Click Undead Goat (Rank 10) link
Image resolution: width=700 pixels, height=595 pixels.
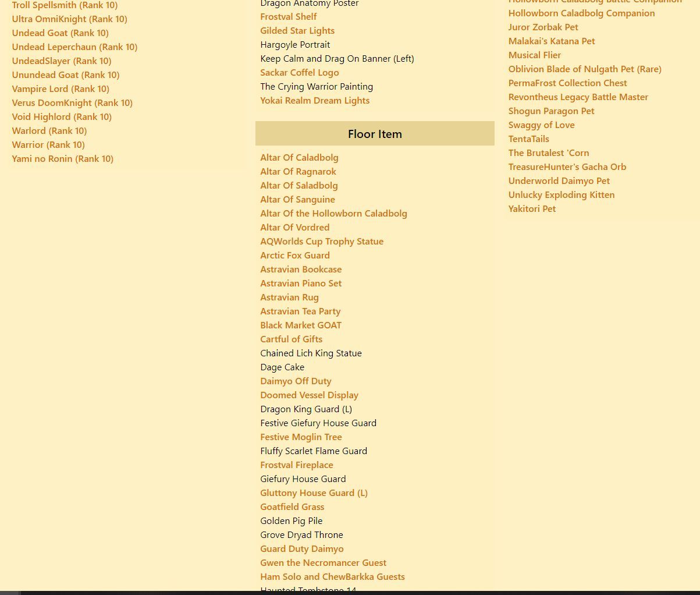coord(60,33)
